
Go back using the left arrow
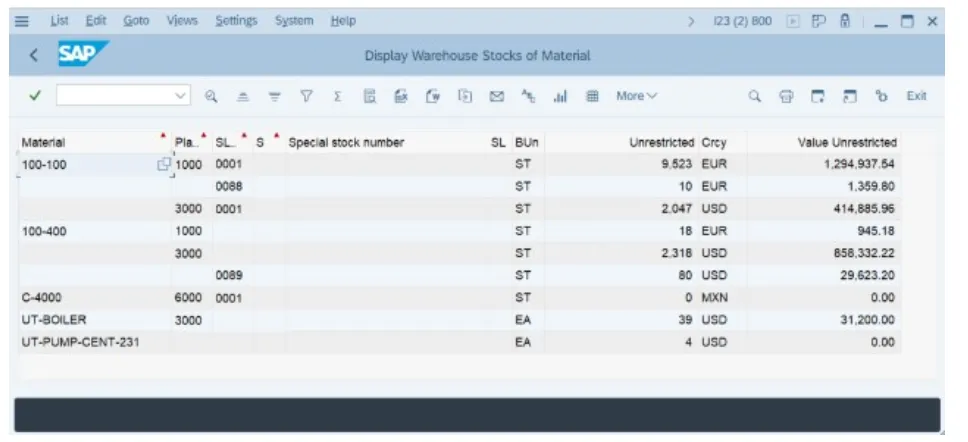[x=34, y=55]
